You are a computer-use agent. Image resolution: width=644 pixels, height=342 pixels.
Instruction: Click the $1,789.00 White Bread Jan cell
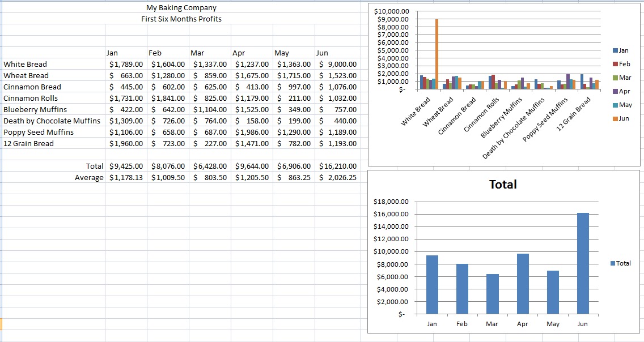click(x=126, y=64)
